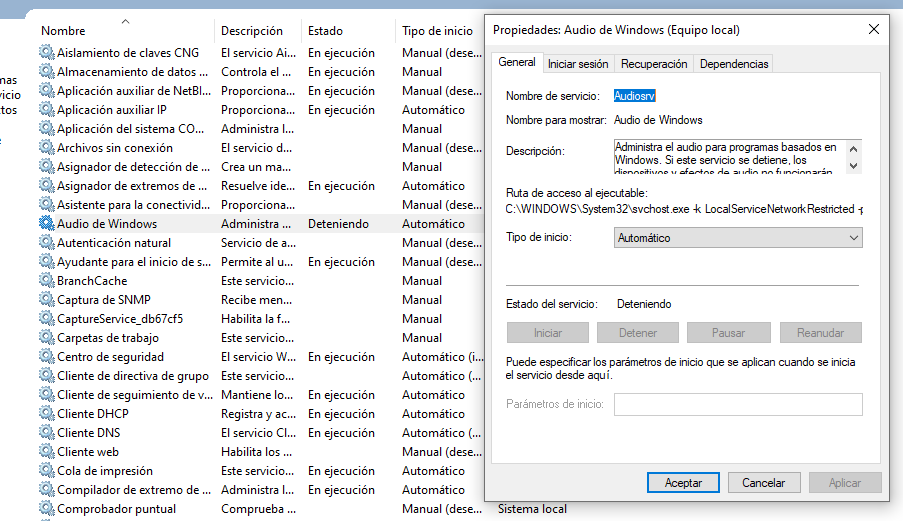Select the Cliente DNS service name
Image resolution: width=903 pixels, height=521 pixels.
[x=89, y=433]
